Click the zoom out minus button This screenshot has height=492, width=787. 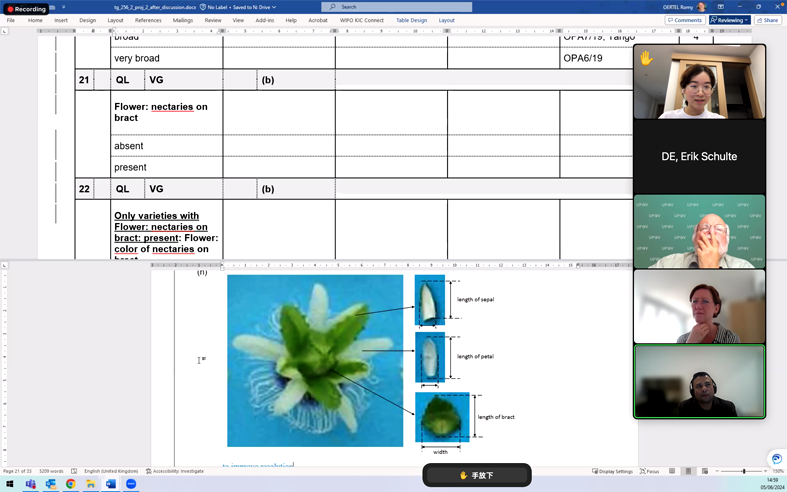pos(717,471)
